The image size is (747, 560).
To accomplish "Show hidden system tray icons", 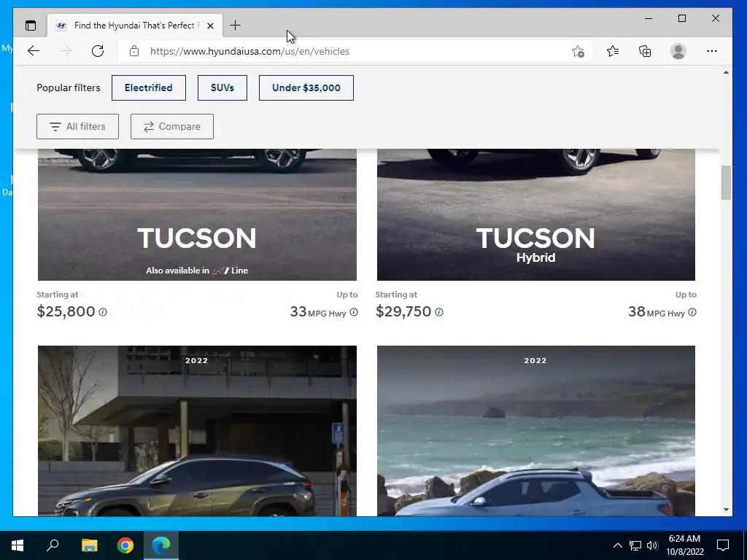I will (617, 545).
